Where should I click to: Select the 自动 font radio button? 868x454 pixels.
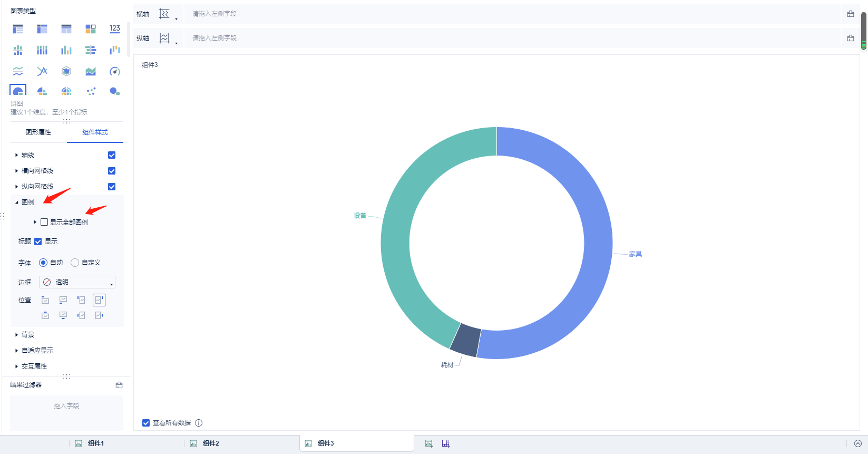pyautogui.click(x=43, y=263)
